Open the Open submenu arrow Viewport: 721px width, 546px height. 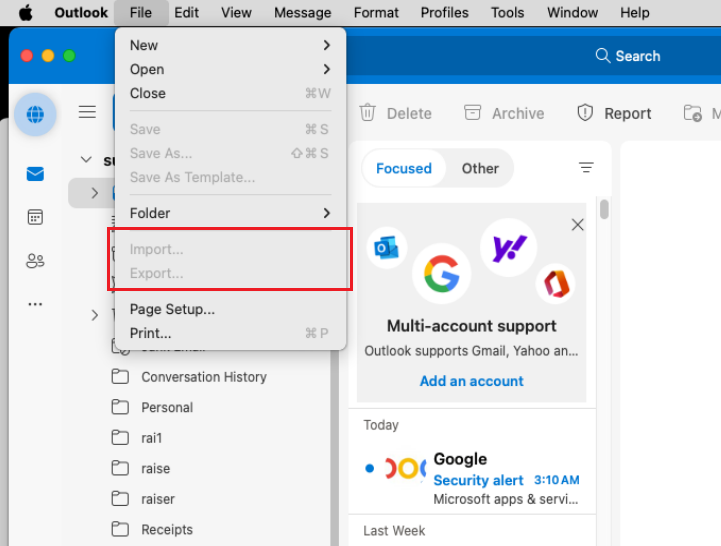click(x=326, y=69)
